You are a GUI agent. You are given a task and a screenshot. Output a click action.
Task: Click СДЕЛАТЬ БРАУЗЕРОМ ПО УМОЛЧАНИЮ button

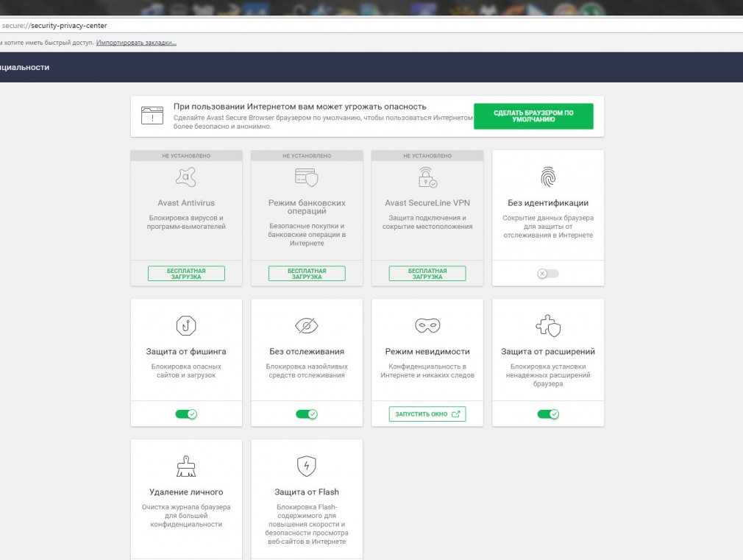point(533,116)
